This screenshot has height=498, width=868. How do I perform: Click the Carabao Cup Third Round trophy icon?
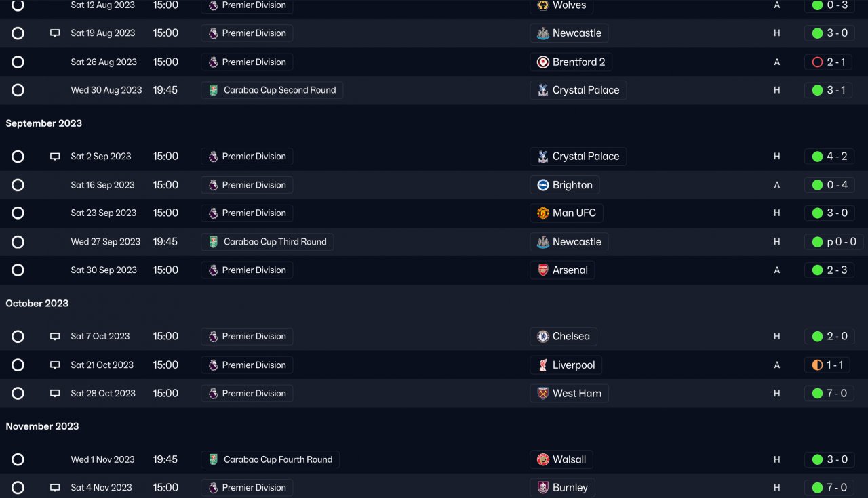coord(213,242)
